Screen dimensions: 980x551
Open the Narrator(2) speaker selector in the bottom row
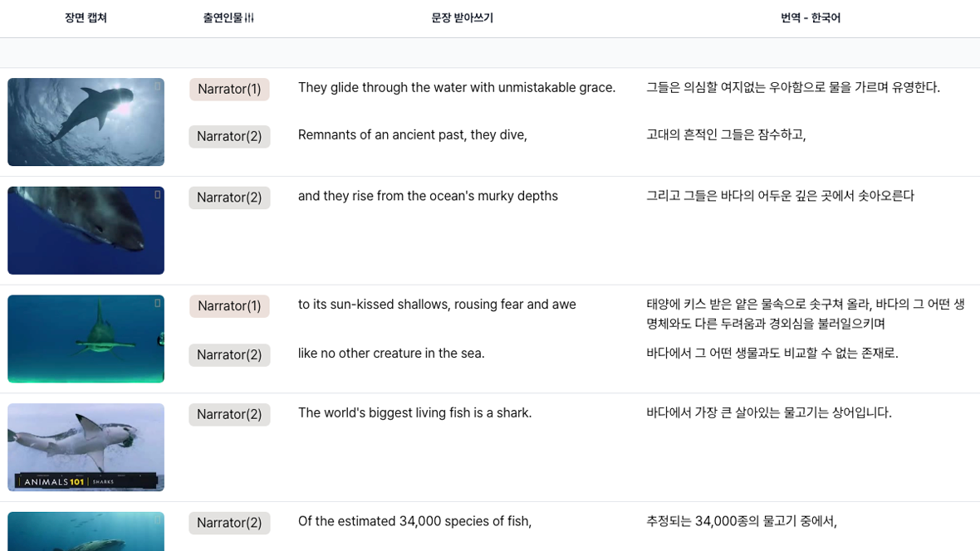pyautogui.click(x=229, y=523)
